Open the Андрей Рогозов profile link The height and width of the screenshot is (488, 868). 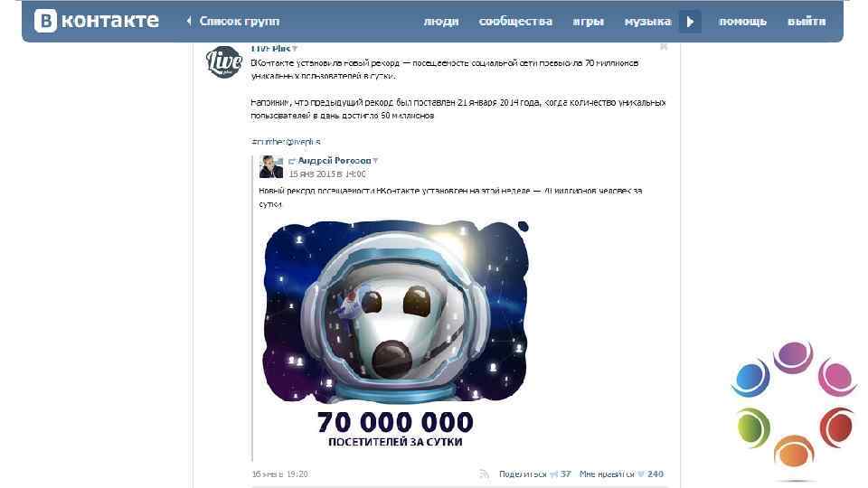pos(335,161)
